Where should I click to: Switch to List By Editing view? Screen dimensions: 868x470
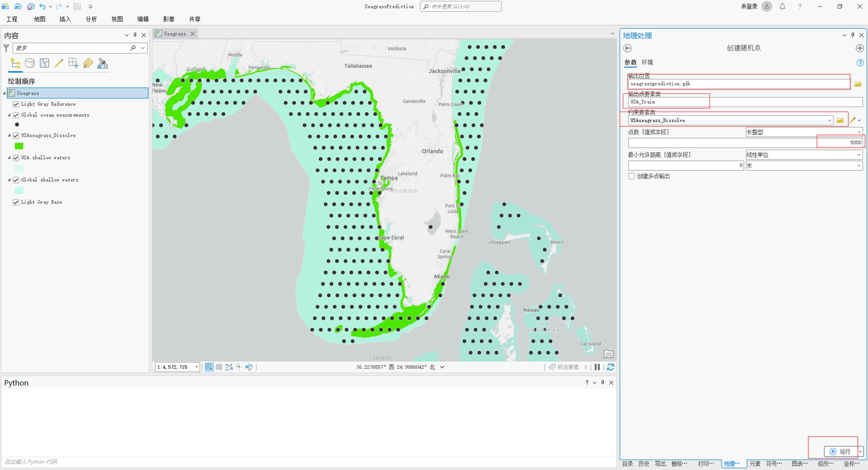58,63
